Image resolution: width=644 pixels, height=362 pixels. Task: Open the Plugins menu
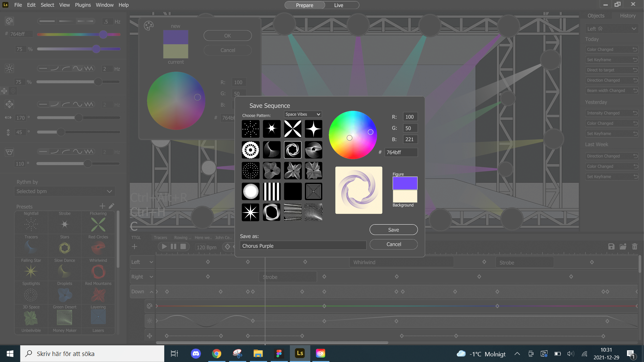83,5
